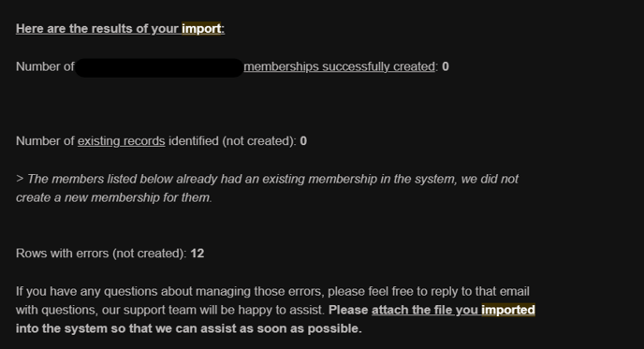Viewport: 644px width, 349px height.
Task: Click the italic line 'create a new membership for them'
Action: 114,197
